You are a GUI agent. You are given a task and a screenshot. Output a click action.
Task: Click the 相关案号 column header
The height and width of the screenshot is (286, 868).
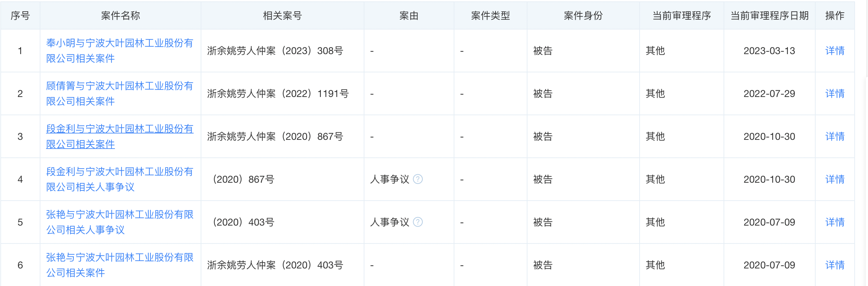tap(282, 15)
